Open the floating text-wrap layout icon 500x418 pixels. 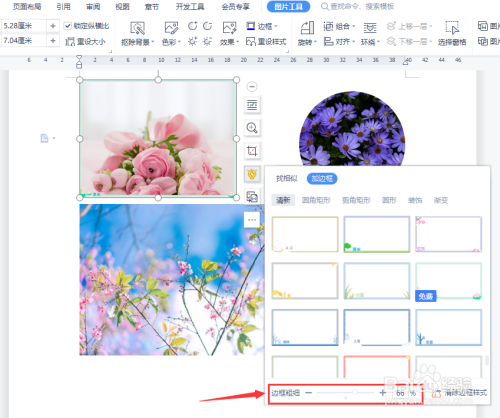click(x=252, y=105)
